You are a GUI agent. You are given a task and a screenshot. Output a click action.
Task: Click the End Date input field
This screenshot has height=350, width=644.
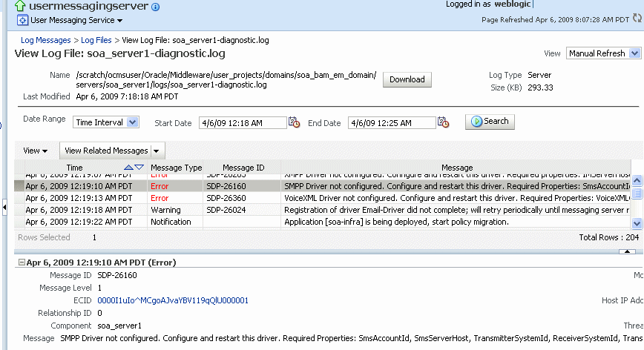coord(392,122)
